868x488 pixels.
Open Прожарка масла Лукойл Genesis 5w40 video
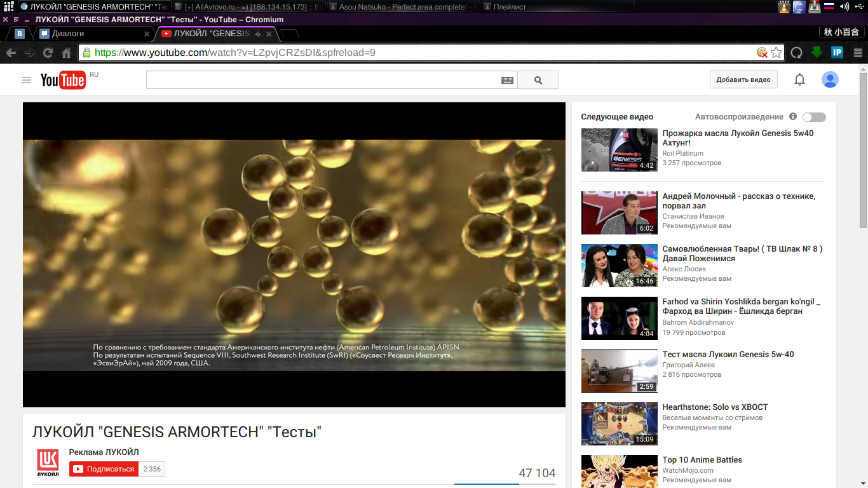(x=738, y=138)
